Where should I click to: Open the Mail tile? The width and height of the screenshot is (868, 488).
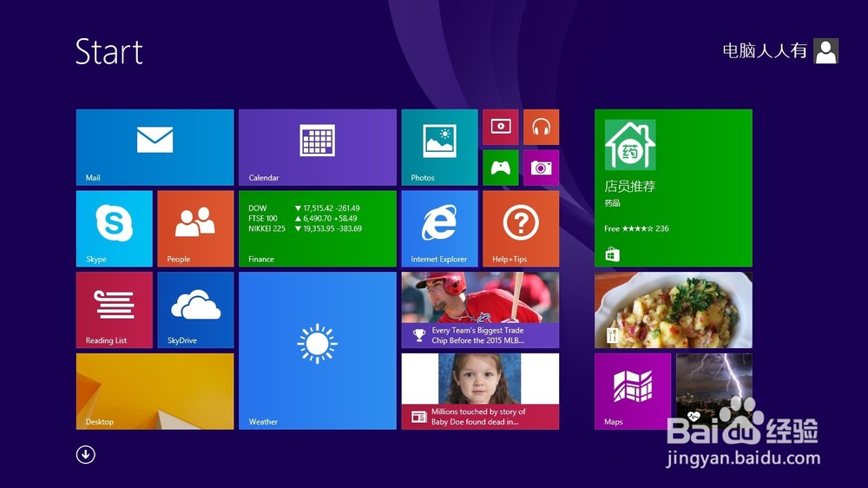pyautogui.click(x=155, y=148)
